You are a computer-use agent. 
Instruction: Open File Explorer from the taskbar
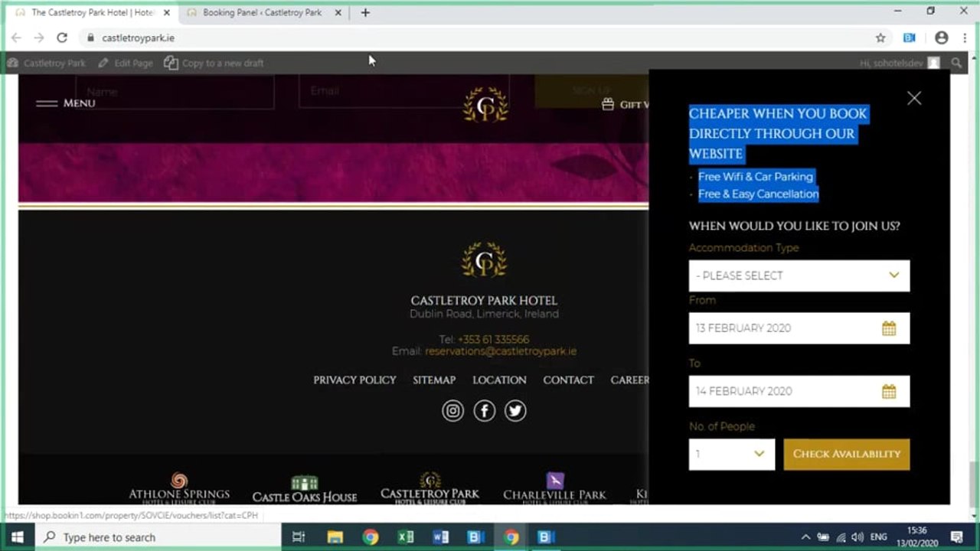click(335, 536)
